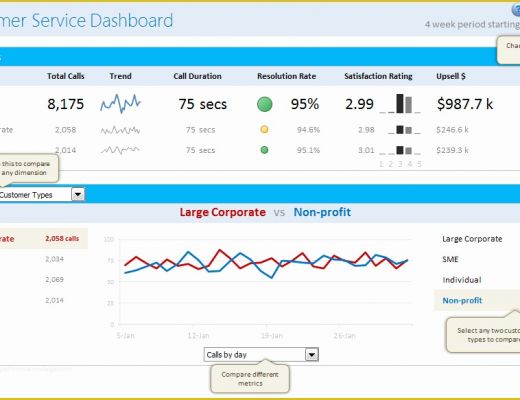Open the Calls by day dropdown arrow
This screenshot has width=520, height=400.
pyautogui.click(x=312, y=355)
